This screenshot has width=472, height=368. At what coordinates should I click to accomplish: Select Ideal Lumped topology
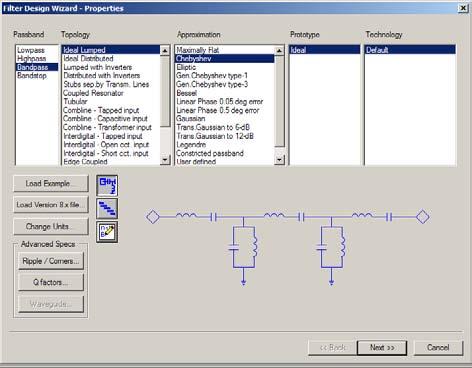tap(111, 50)
